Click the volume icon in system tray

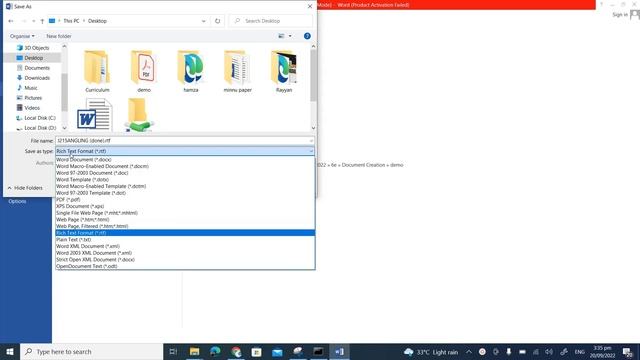[549, 352]
